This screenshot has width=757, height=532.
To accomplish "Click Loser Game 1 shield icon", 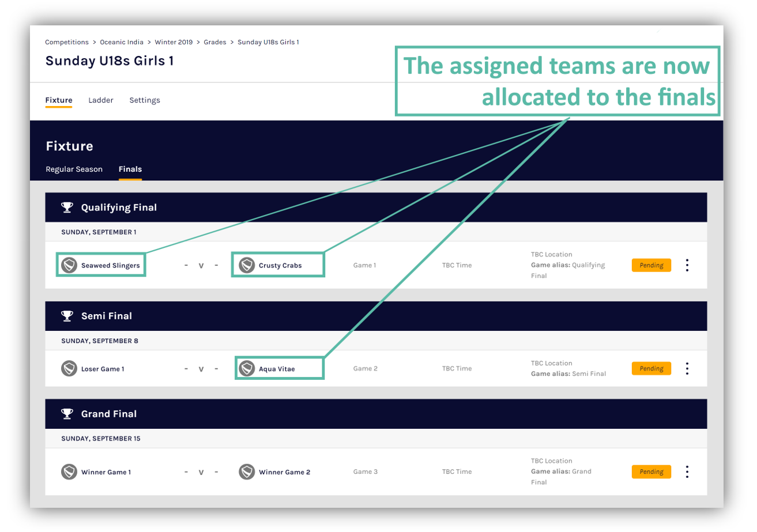I will (69, 368).
